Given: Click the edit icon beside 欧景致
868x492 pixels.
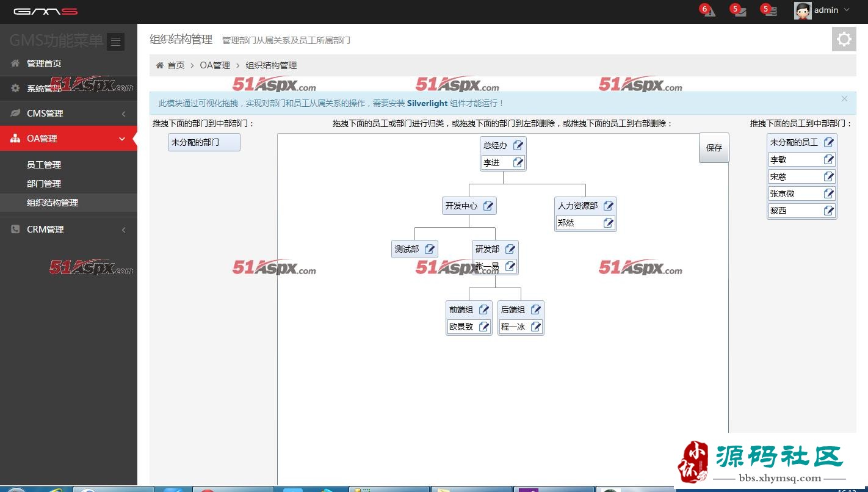Looking at the screenshot, I should click(x=484, y=327).
